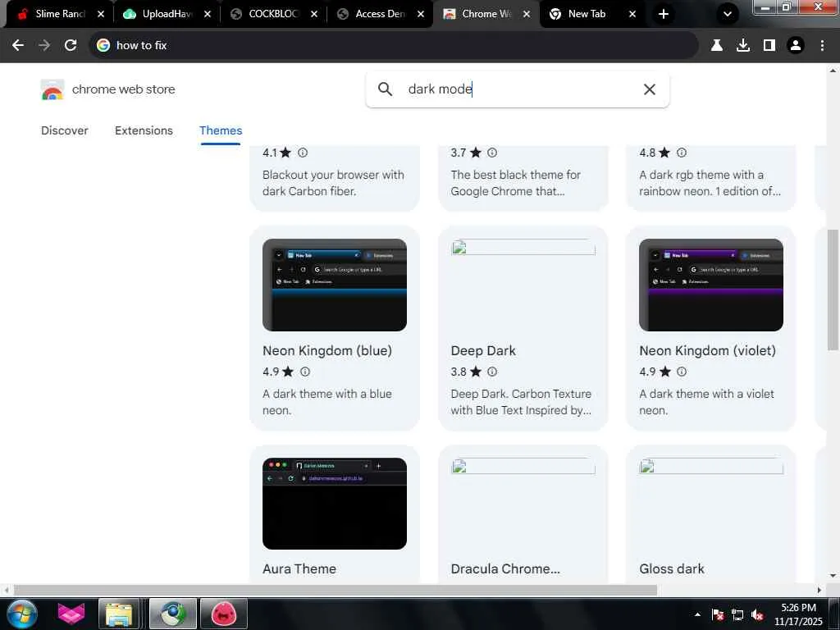Screen dimensions: 840x630
Task: Show hidden system tray icons
Action: point(697,614)
